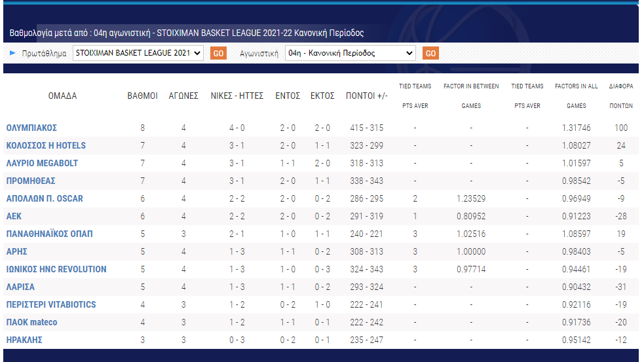The image size is (644, 362).
Task: Click the ΑΓΩΝΕΣ column header
Action: 183,96
